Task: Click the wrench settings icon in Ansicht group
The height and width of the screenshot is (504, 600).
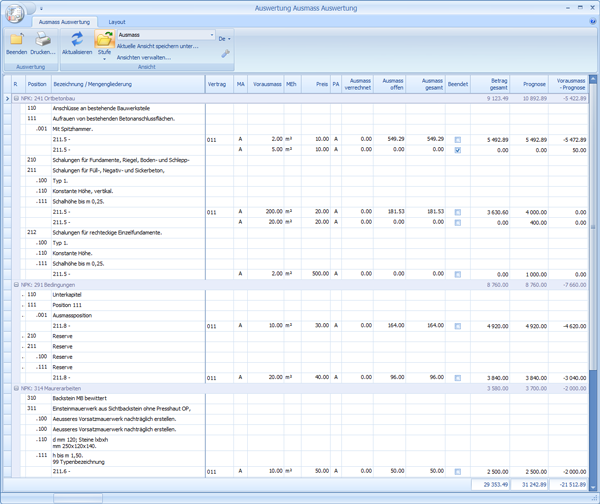Action: [x=225, y=54]
